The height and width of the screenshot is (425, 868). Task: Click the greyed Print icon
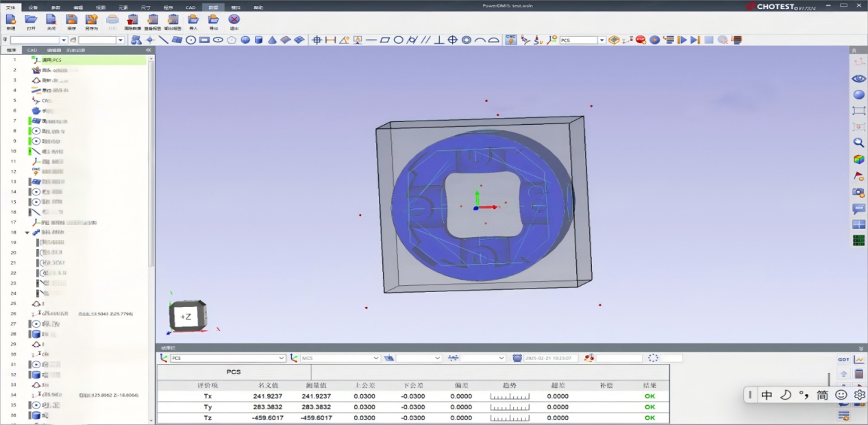pyautogui.click(x=112, y=20)
